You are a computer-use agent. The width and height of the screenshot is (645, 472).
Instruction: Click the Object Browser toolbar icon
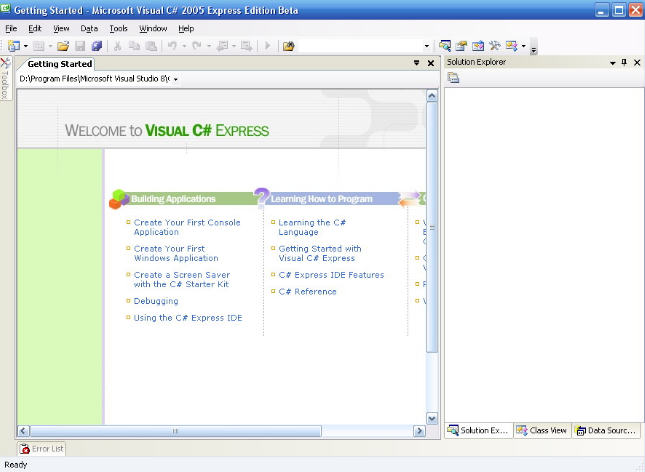pyautogui.click(x=478, y=46)
